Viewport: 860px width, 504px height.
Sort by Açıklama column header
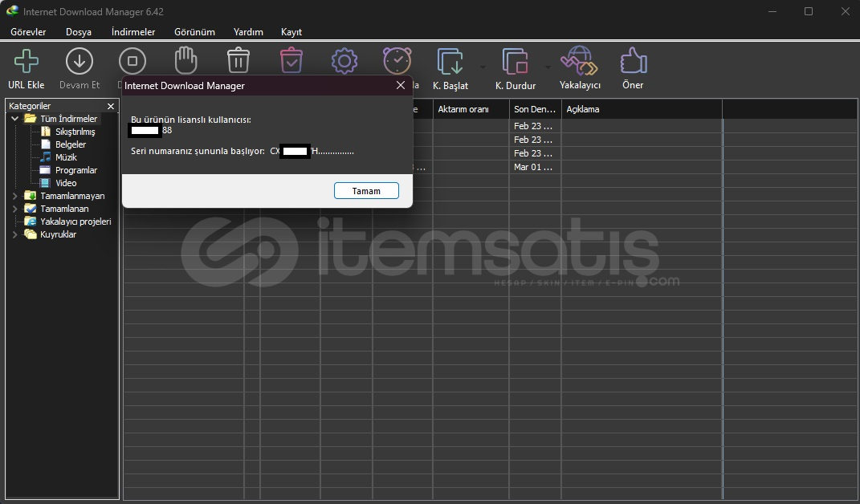click(642, 109)
